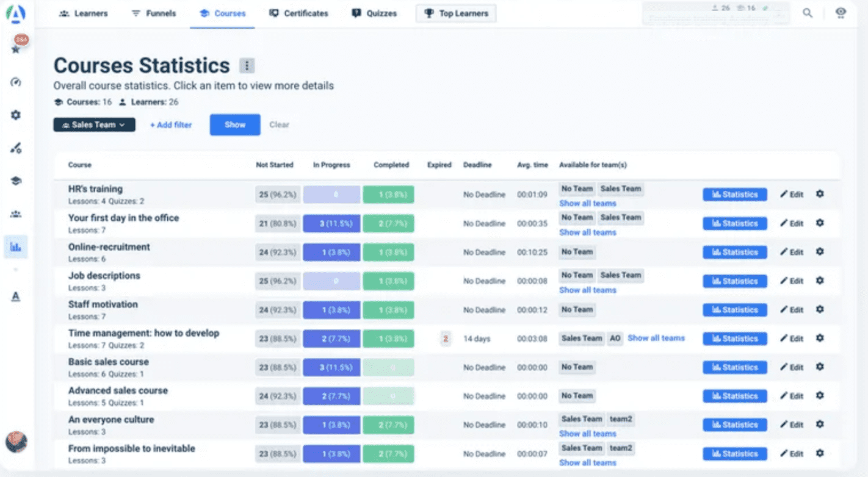Show all teams for From impossible to inevitable
Screen dimensions: 868x477
(588, 463)
